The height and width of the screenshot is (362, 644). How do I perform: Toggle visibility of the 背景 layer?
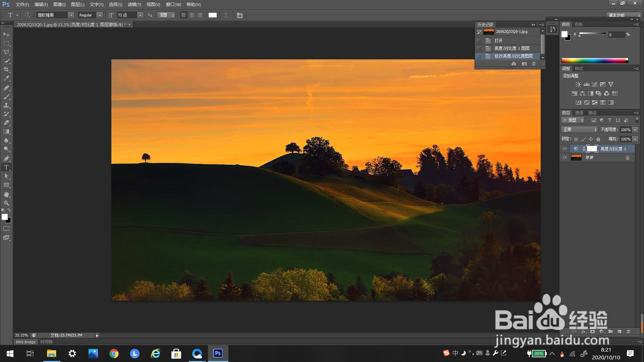click(565, 158)
